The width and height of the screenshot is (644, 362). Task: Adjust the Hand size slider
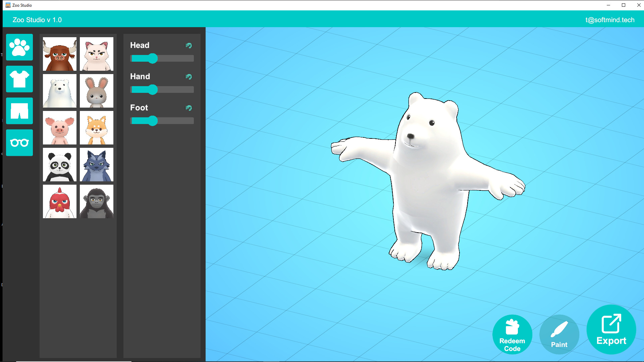pos(153,89)
